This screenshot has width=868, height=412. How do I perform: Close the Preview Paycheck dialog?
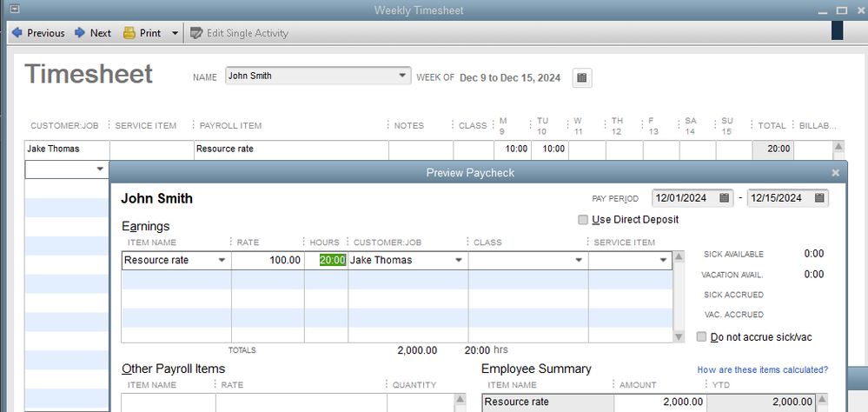point(836,173)
